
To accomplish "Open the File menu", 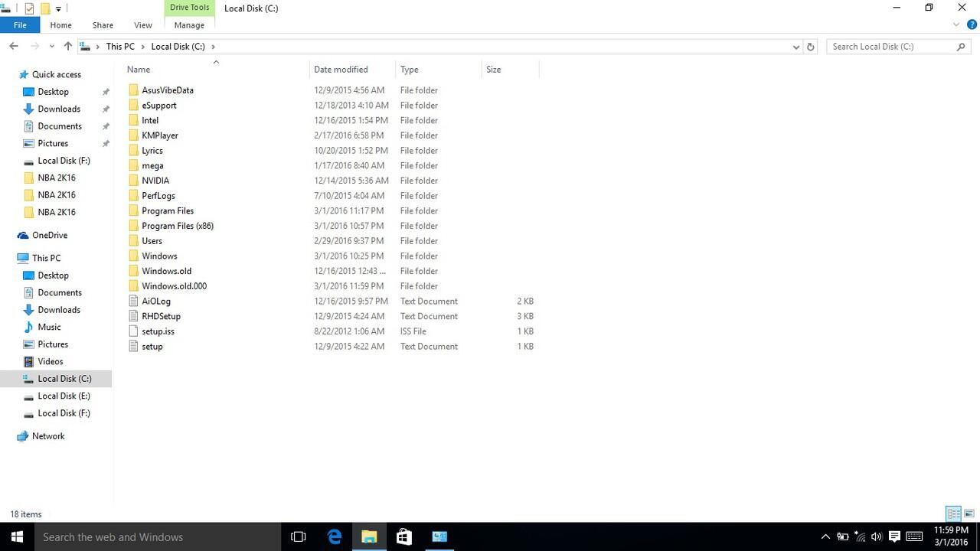I will (21, 25).
